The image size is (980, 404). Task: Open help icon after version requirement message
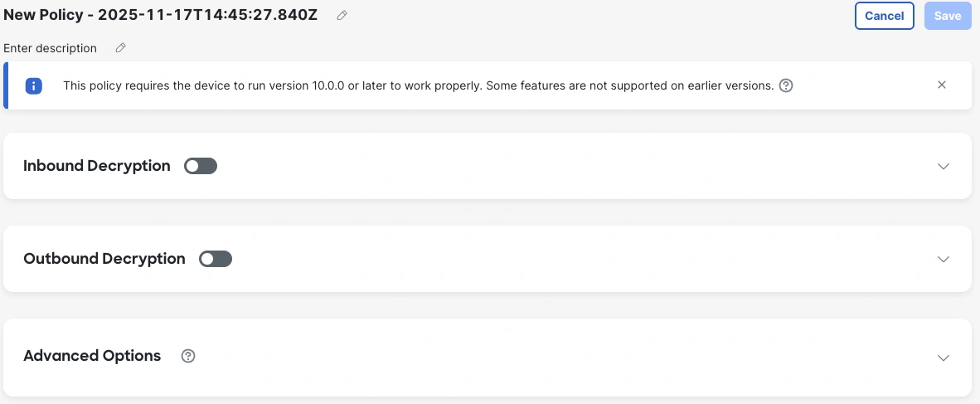click(786, 85)
